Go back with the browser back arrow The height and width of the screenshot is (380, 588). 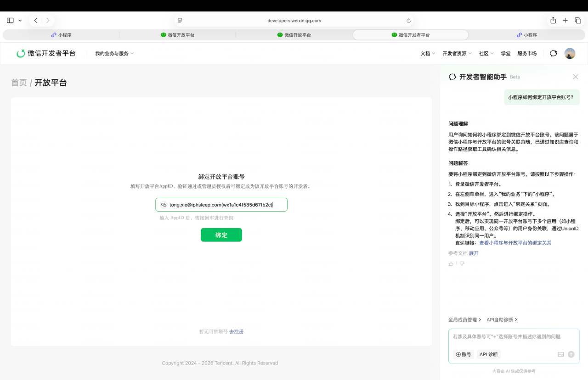pos(36,21)
